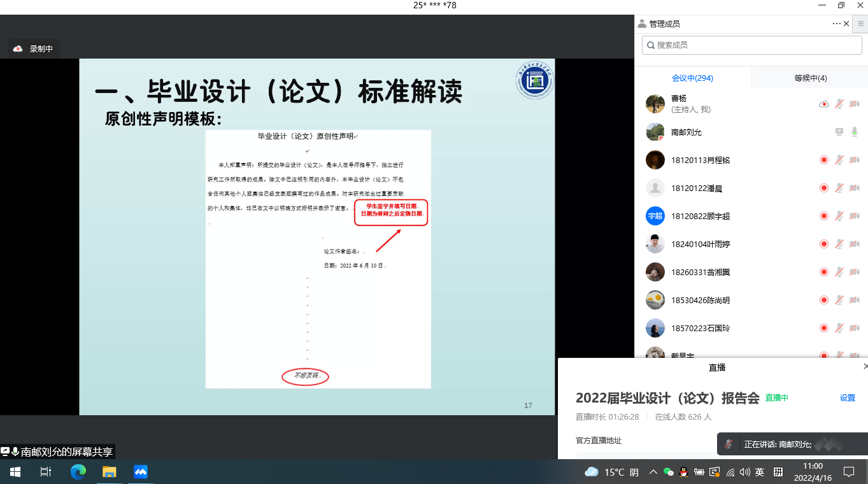868x484 pixels.
Task: Click the camera icon beside 18120822顾宇超
Action: point(855,216)
